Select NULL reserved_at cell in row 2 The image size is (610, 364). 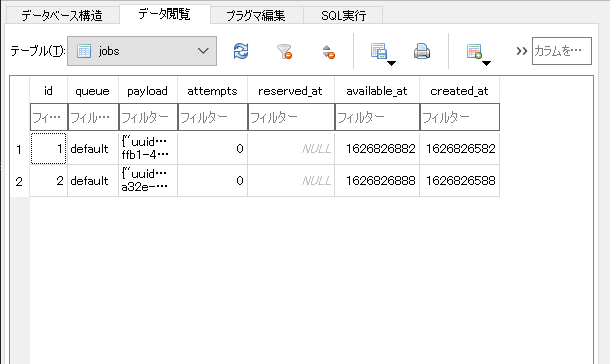point(291,180)
